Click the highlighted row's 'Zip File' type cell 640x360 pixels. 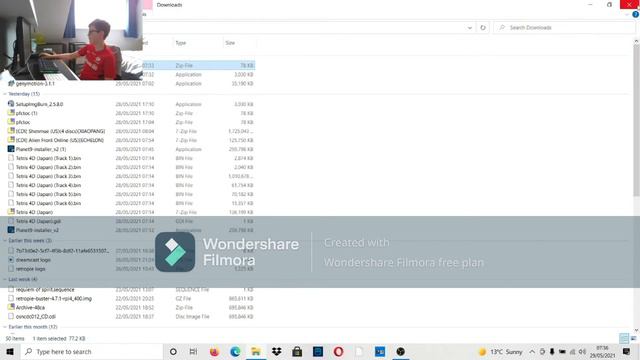click(x=184, y=65)
